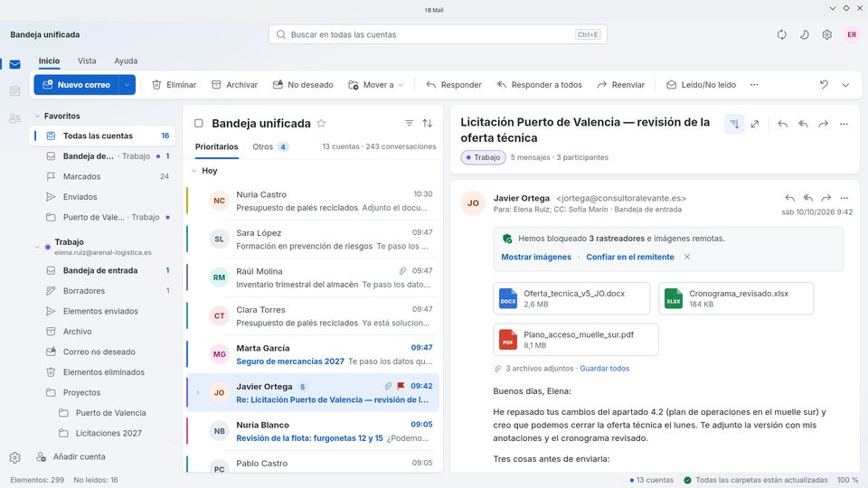Open Oferta_tecnica_v5_JO.docx attachment

(571, 299)
